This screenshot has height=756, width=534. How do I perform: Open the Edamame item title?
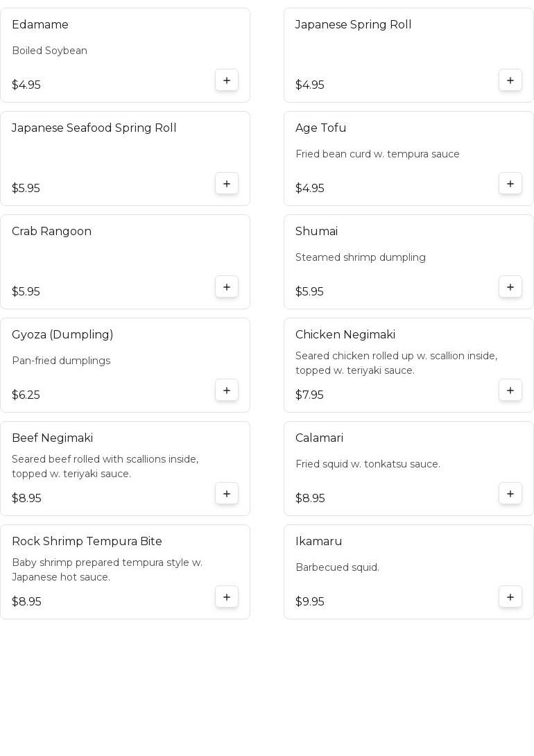point(40,24)
